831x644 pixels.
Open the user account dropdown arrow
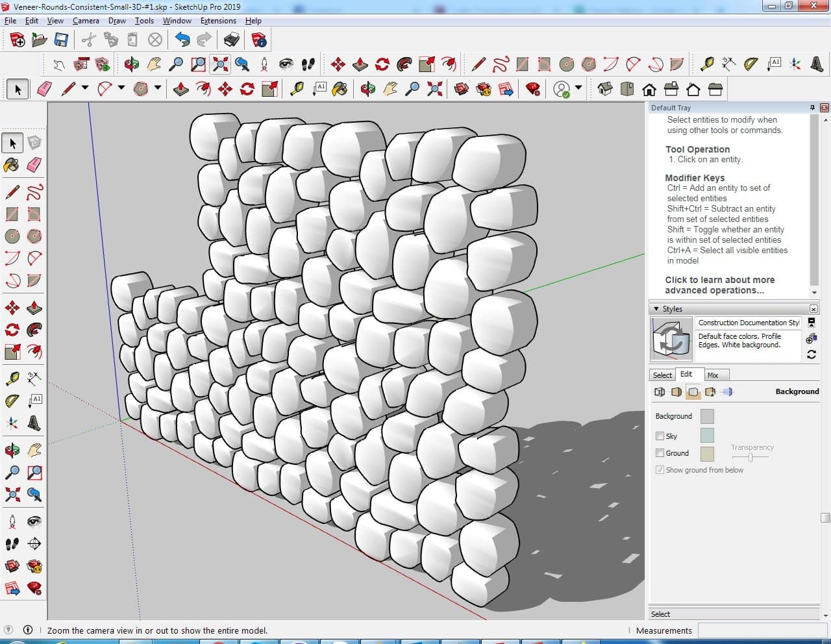578,88
